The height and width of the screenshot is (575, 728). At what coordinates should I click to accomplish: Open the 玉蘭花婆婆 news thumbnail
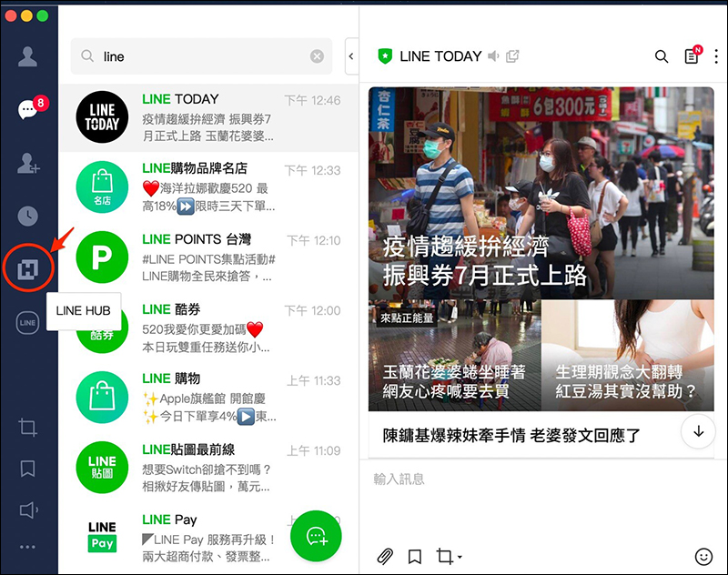(455, 355)
